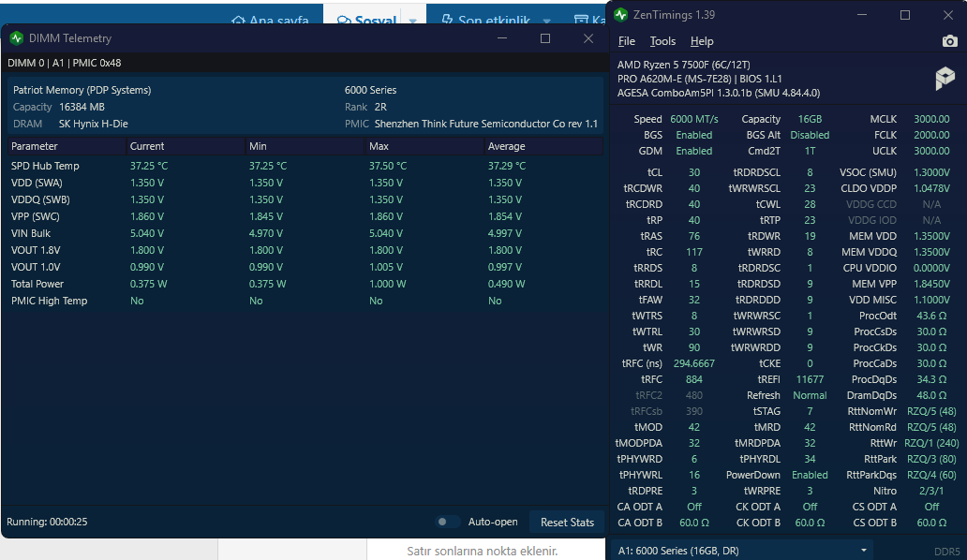Open the Help menu in ZenTimings
This screenshot has height=560, width=967.
click(x=702, y=41)
